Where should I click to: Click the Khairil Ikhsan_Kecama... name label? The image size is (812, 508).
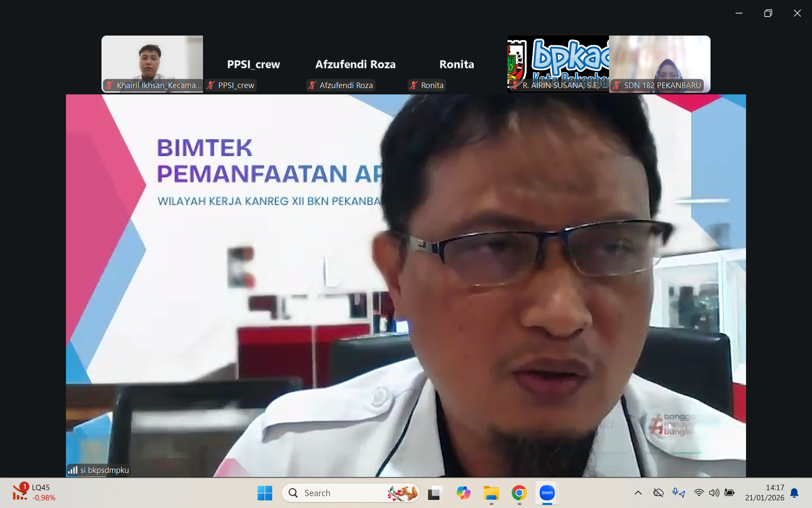point(159,85)
